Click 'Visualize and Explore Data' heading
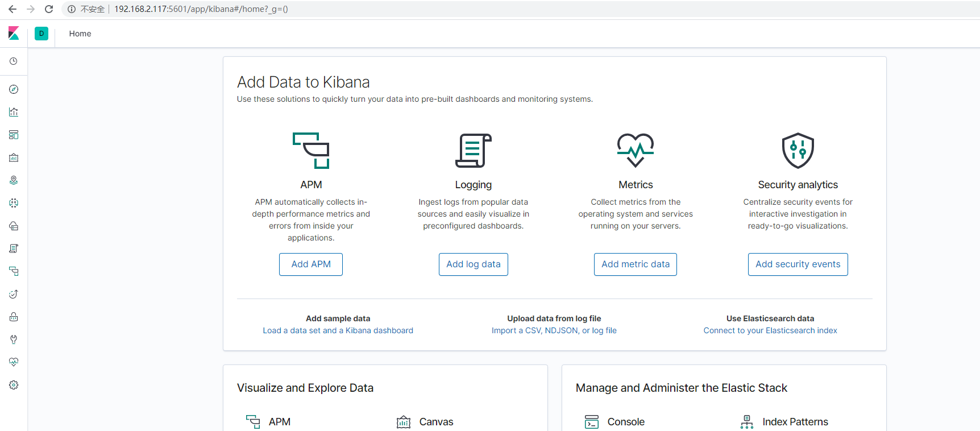The height and width of the screenshot is (431, 980). pyautogui.click(x=305, y=388)
